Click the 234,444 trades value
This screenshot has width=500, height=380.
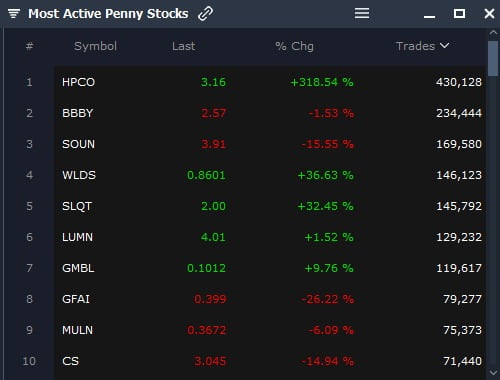pyautogui.click(x=459, y=113)
